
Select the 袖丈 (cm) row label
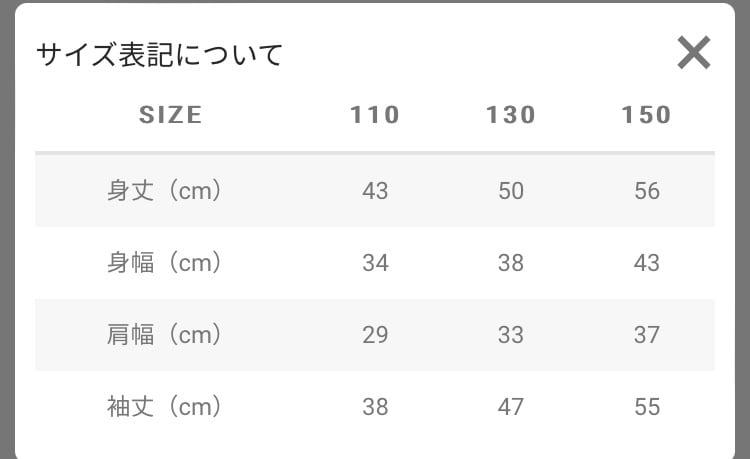(164, 406)
